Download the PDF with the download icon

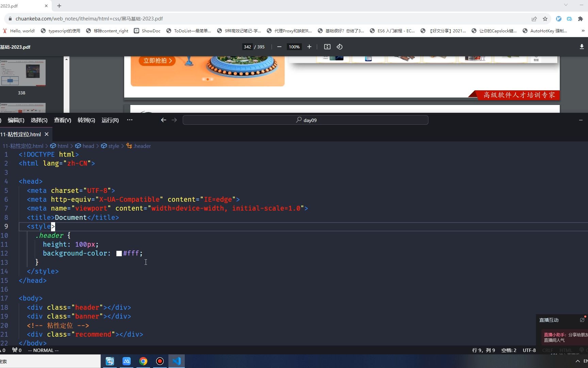point(582,47)
